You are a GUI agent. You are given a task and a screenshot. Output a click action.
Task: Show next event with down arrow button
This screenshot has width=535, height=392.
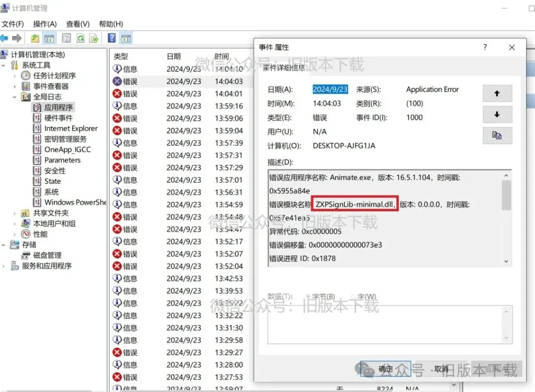coord(497,114)
